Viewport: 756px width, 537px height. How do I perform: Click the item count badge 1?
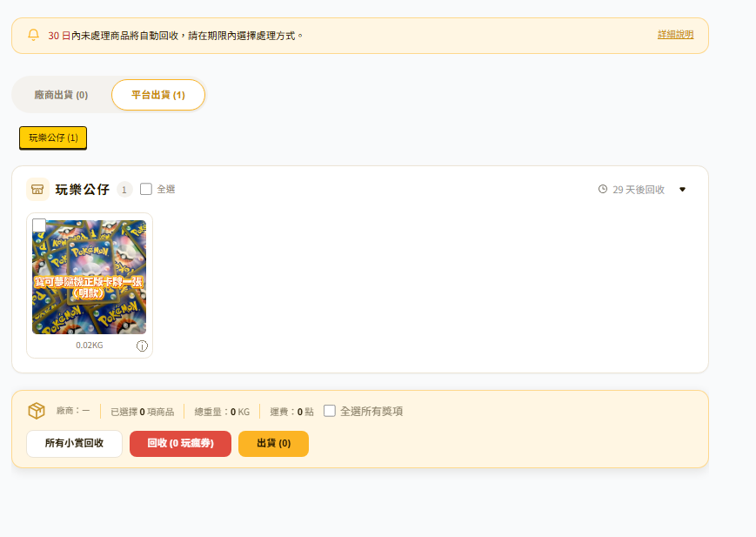tap(124, 190)
